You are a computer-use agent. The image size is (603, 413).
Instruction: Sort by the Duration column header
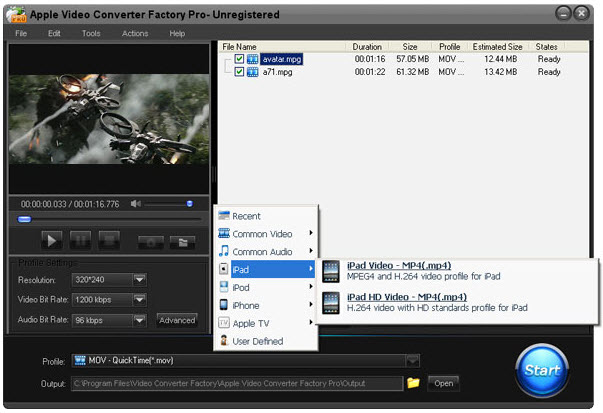(x=367, y=47)
